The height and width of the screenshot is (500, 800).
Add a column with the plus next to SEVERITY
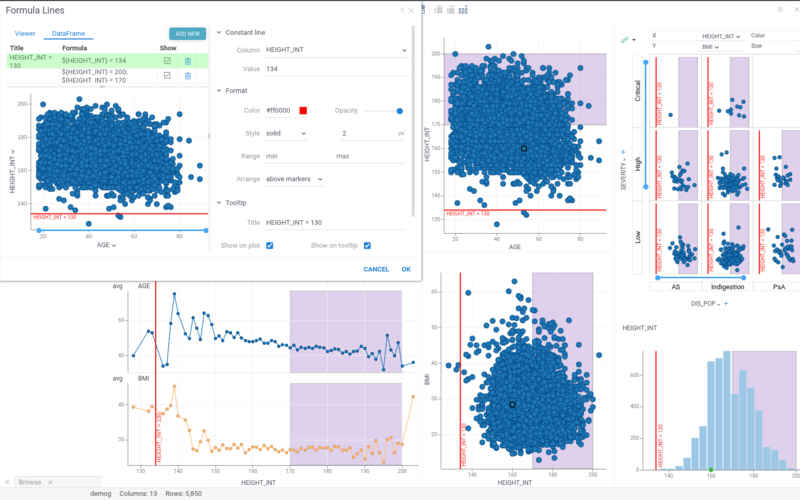tap(623, 152)
